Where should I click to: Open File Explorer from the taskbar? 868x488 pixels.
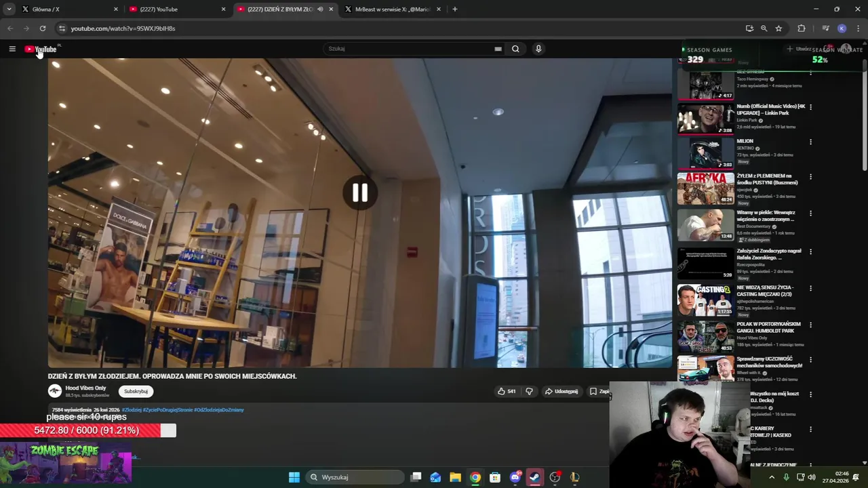(455, 477)
